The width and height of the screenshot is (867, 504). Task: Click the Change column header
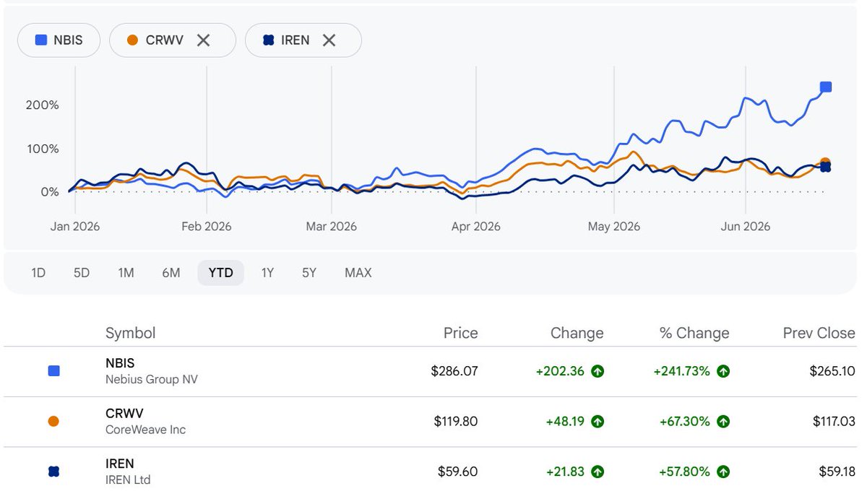[577, 333]
